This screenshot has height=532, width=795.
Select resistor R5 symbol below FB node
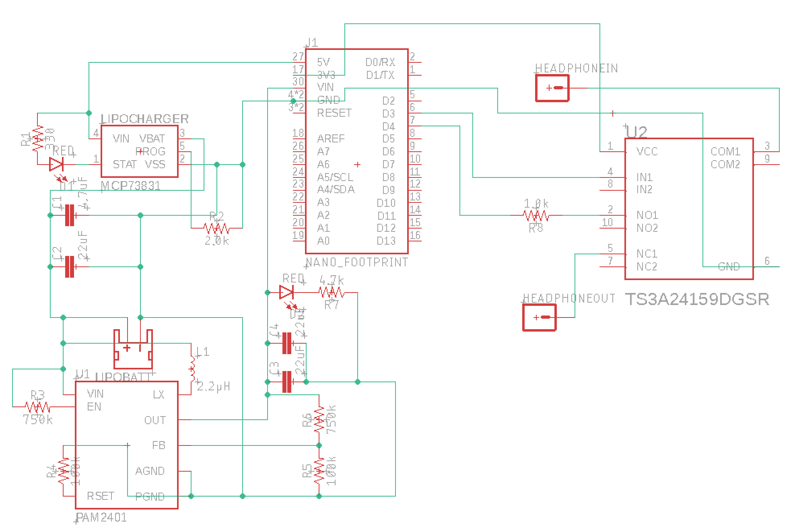click(x=319, y=471)
